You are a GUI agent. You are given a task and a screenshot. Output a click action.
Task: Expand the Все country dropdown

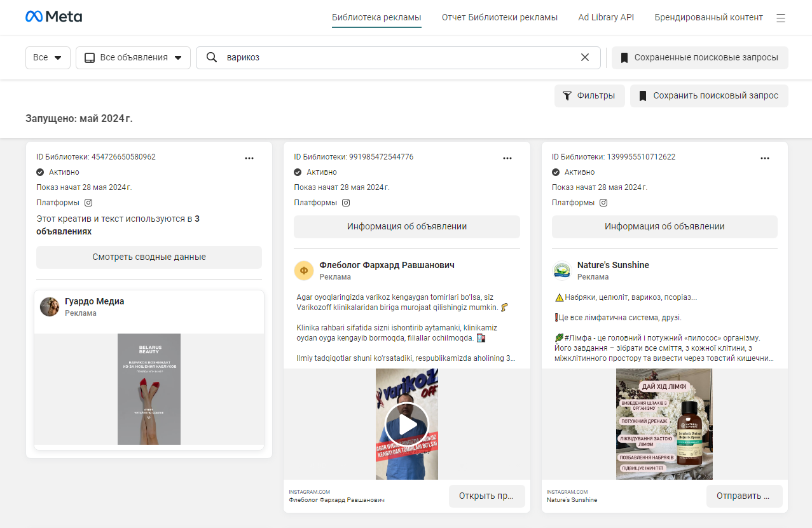48,57
